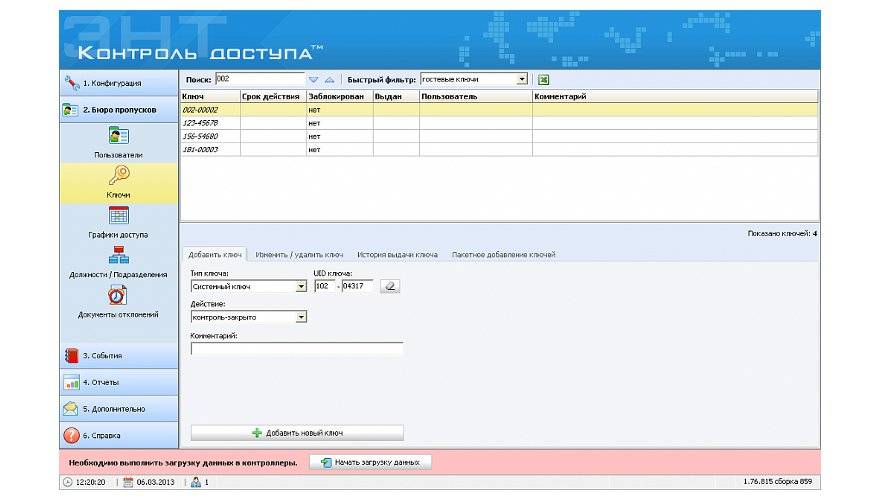
Task: Switch to История выдачи ключа tab
Action: coord(397,255)
